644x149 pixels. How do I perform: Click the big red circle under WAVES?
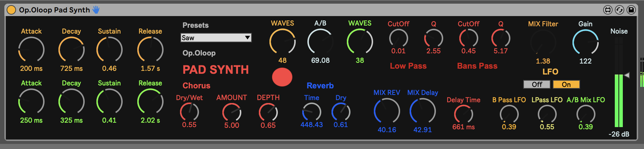click(282, 77)
